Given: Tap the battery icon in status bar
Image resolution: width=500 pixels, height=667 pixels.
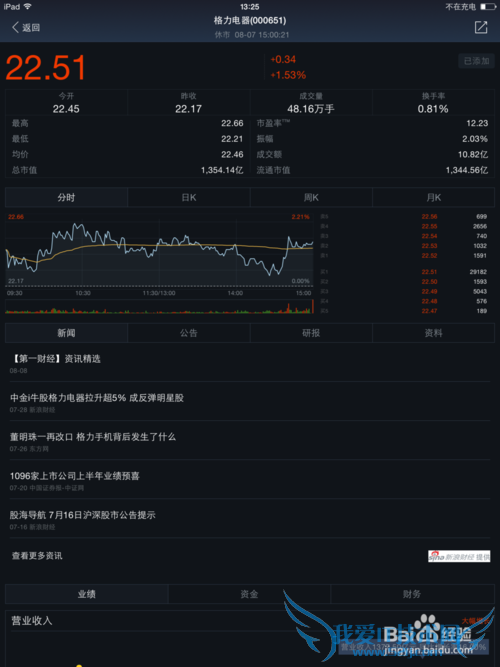Looking at the screenshot, I should click(488, 6).
